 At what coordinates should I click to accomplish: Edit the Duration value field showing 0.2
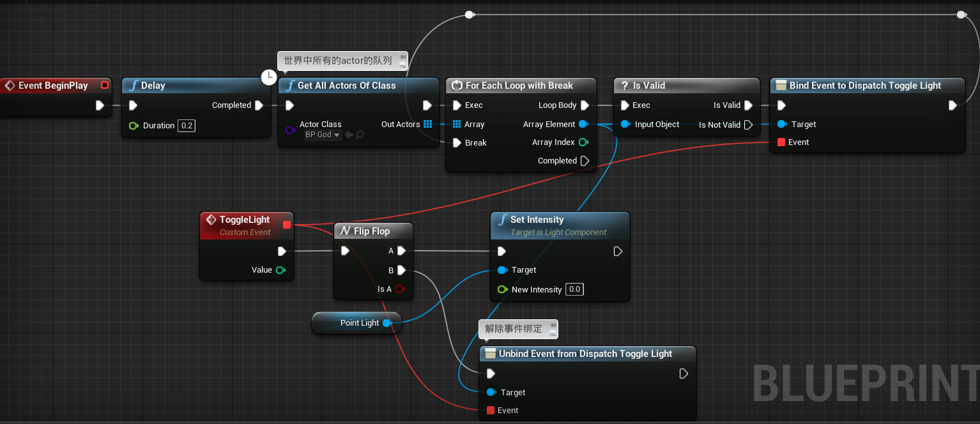(186, 125)
